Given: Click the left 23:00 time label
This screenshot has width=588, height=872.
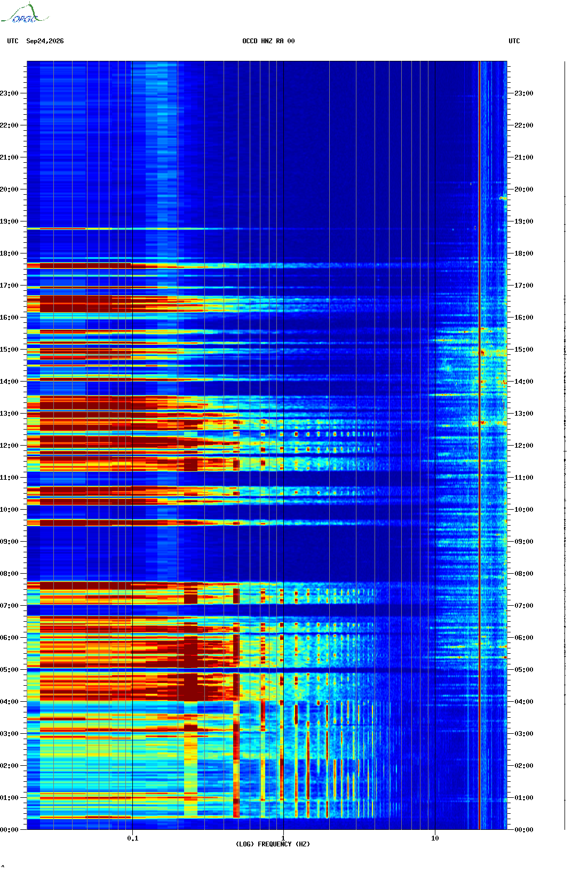Looking at the screenshot, I should click(x=9, y=93).
